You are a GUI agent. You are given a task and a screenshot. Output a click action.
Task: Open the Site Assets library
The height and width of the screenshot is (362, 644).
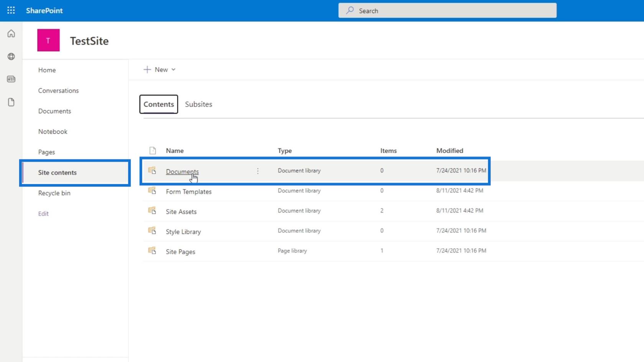181,211
